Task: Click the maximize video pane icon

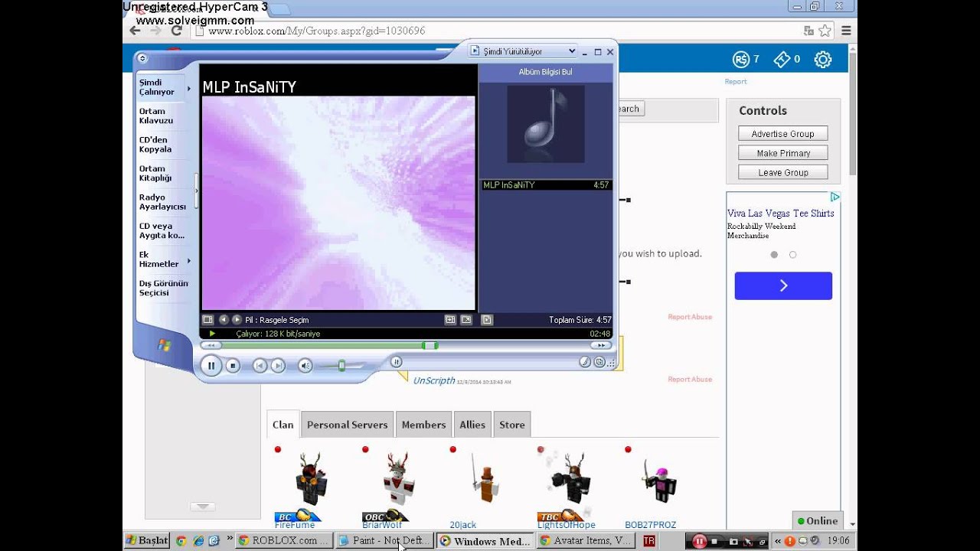Action: click(x=450, y=320)
